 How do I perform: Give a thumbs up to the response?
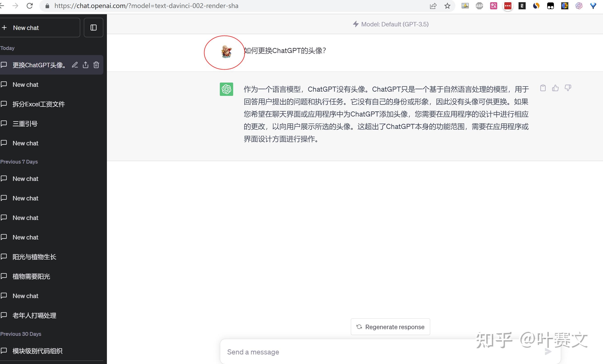click(555, 88)
